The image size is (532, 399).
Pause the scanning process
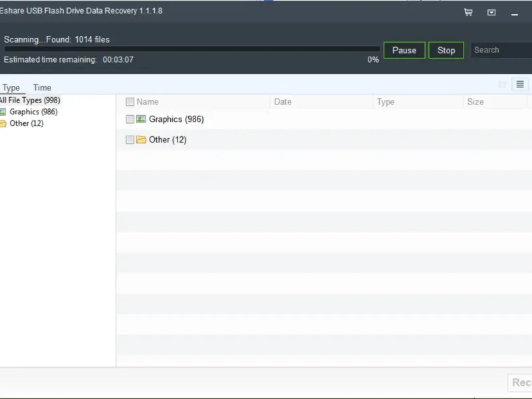tap(404, 51)
